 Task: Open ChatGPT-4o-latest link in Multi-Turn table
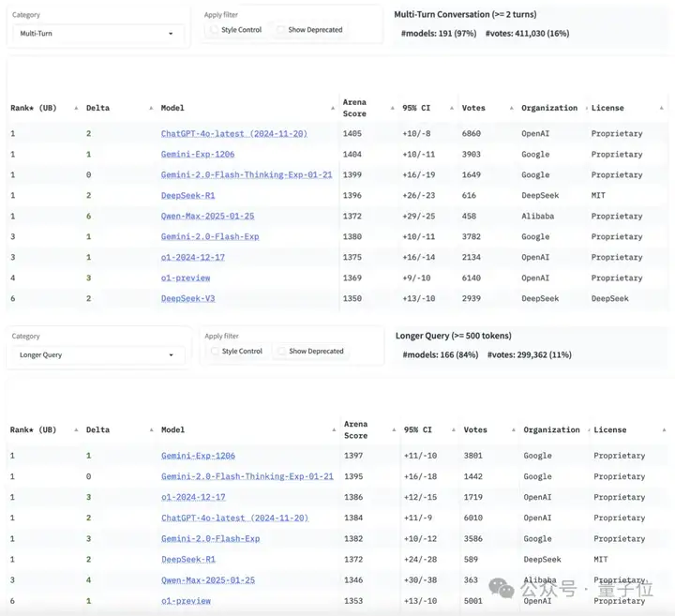click(x=234, y=134)
